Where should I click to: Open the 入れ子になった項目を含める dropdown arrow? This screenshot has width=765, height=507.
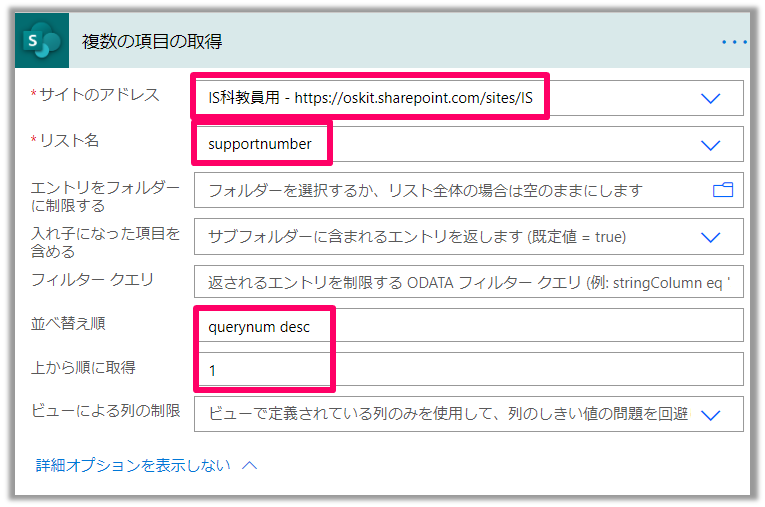[710, 237]
